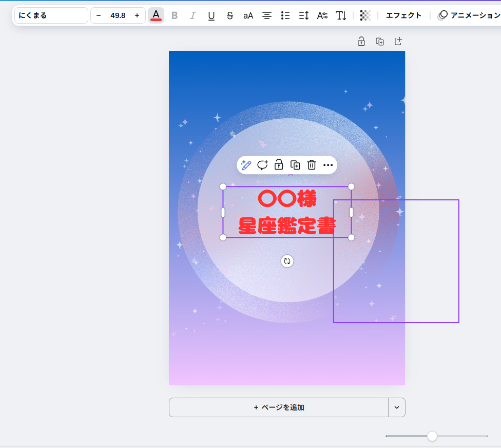
Task: Open the エフェクト panel
Action: point(403,15)
